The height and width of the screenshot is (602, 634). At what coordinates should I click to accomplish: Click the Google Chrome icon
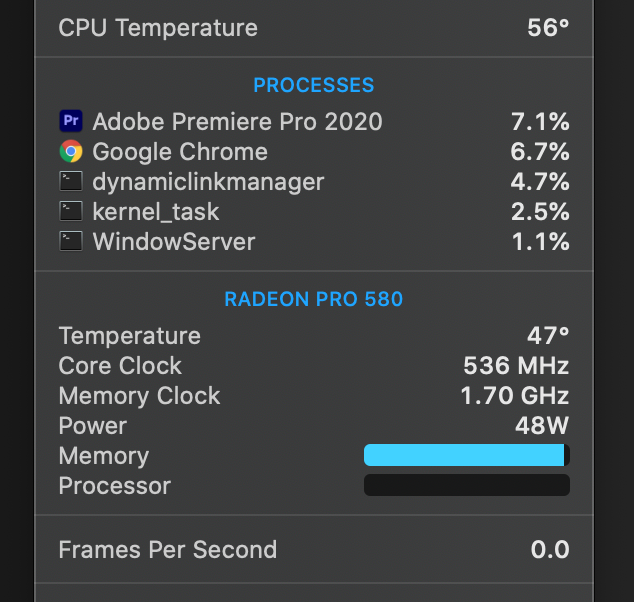(71, 151)
